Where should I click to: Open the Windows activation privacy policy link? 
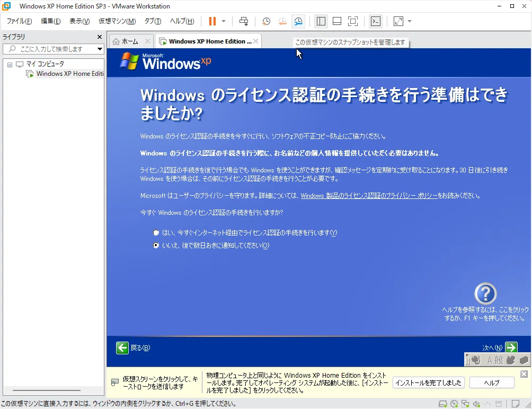click(369, 196)
